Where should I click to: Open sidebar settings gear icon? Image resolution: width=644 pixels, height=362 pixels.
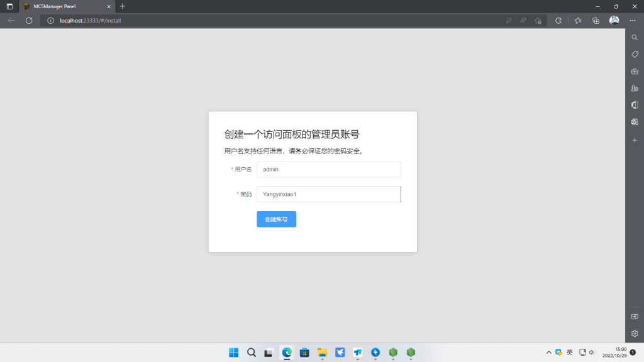pos(635,333)
